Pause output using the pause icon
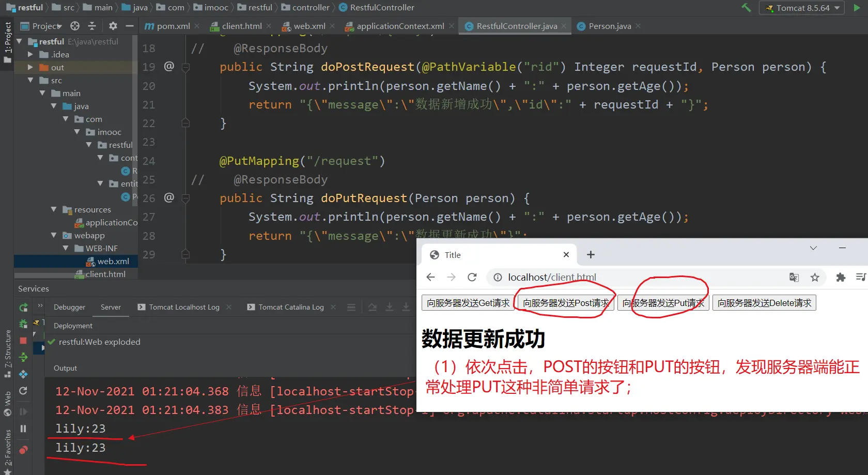 23,428
